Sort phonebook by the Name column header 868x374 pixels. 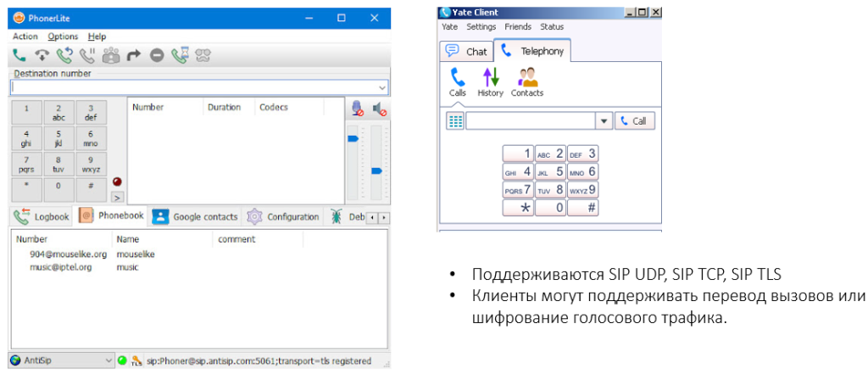coord(162,239)
